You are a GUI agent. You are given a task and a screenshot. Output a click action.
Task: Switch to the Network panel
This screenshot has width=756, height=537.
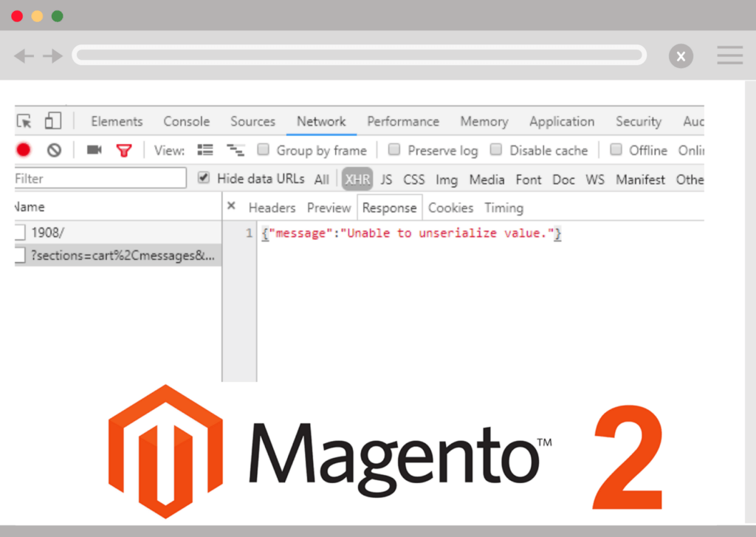pyautogui.click(x=321, y=121)
